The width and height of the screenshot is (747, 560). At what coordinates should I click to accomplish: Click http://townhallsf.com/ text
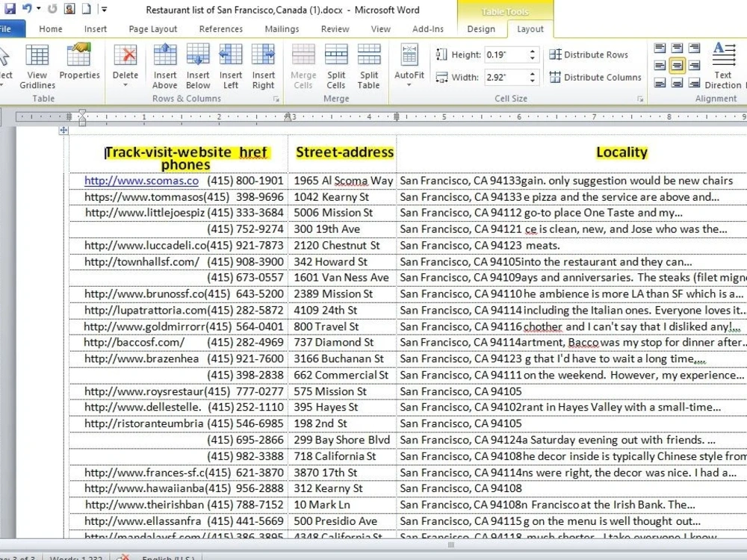(142, 262)
